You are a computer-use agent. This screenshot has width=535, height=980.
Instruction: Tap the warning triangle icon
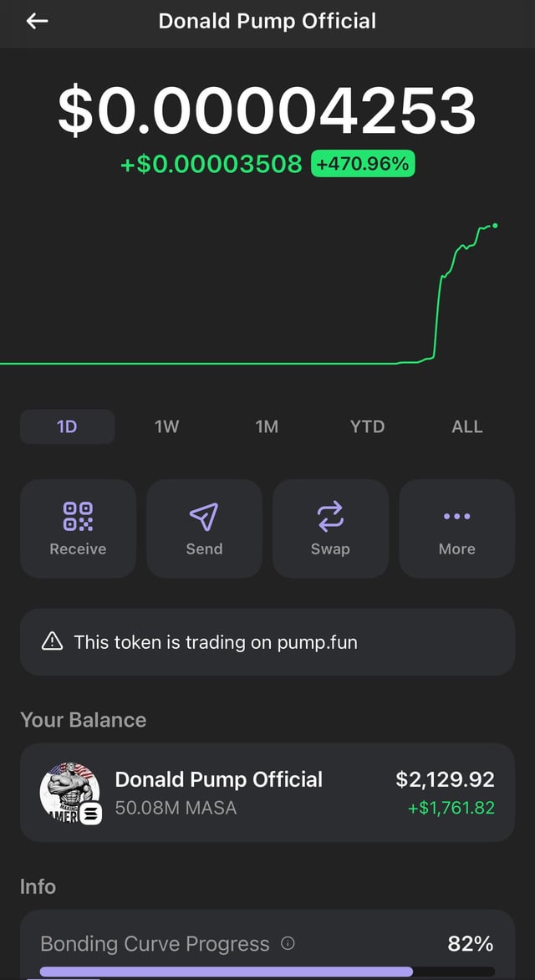coord(52,641)
